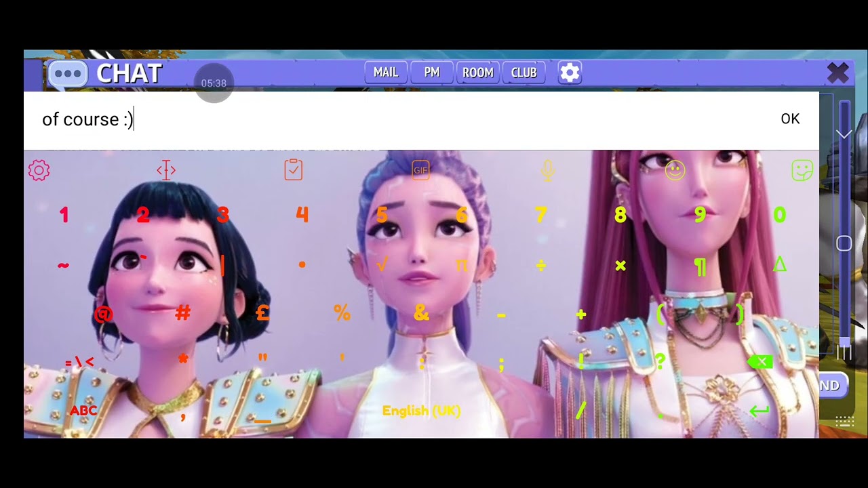This screenshot has width=868, height=488.
Task: Close the chat window with X
Action: pos(838,73)
